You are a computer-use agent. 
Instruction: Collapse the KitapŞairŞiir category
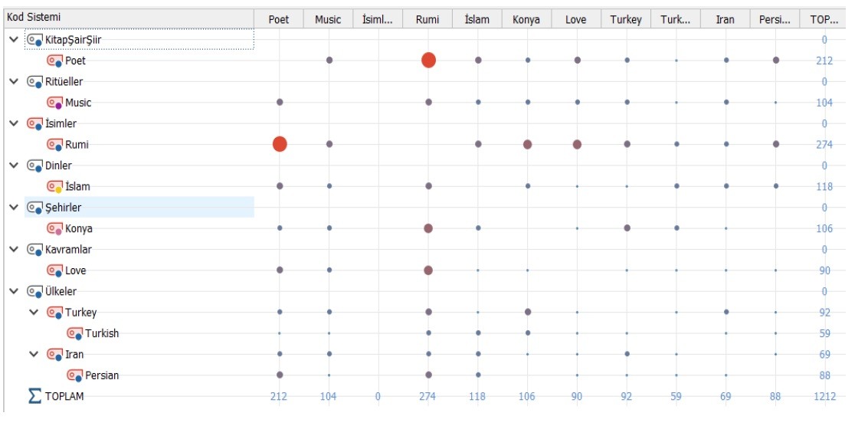click(x=14, y=39)
